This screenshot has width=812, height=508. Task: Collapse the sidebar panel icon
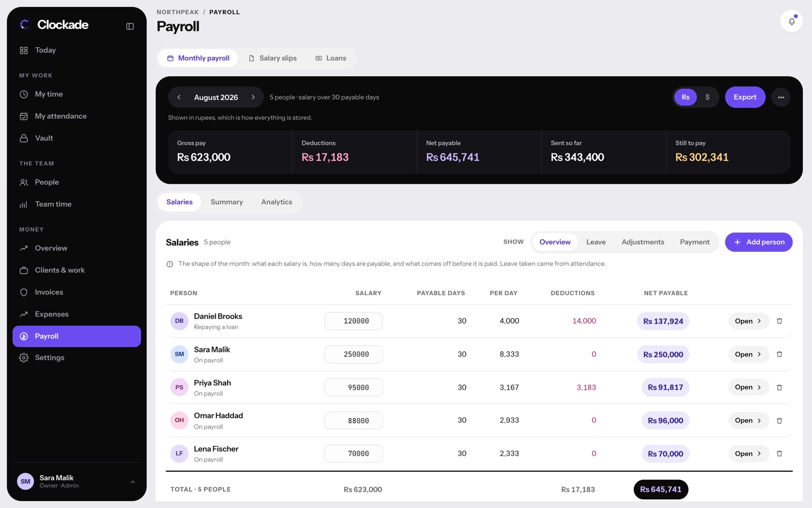(130, 26)
